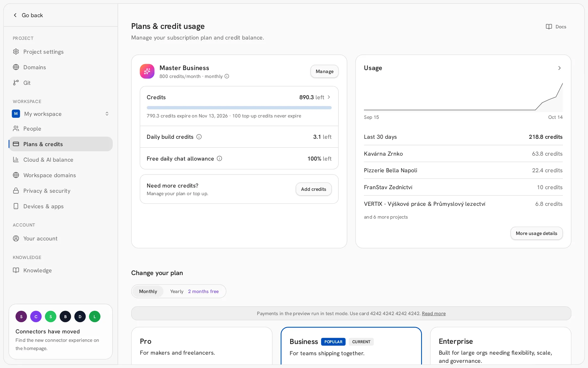This screenshot has height=368, width=588.
Task: Click info icon next to monthly billing
Action: coord(227,76)
